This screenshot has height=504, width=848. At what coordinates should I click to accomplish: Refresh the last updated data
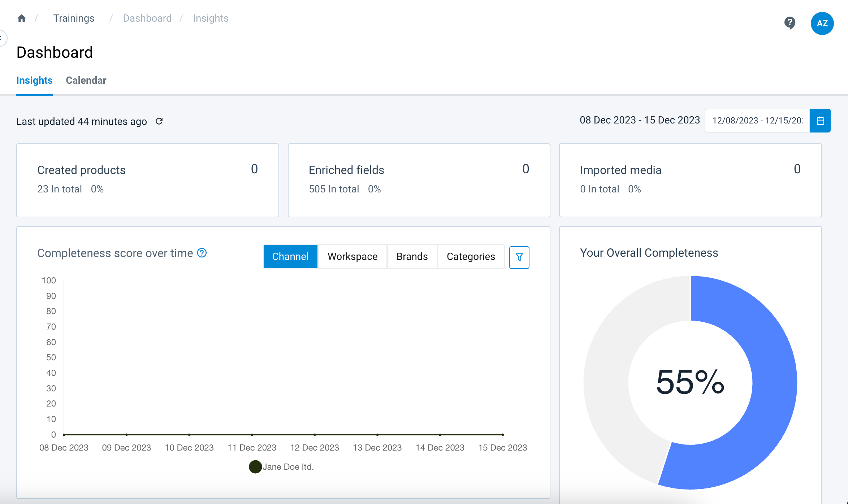(159, 121)
